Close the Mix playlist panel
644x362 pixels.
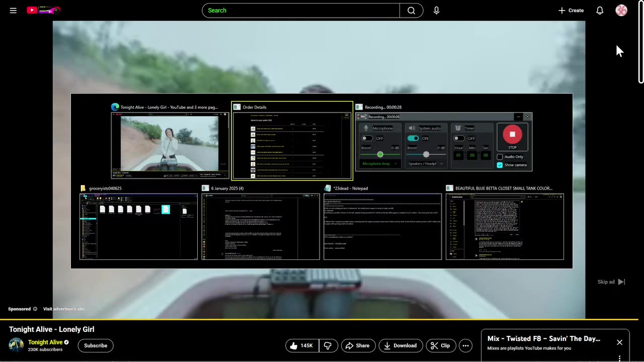coord(619,342)
